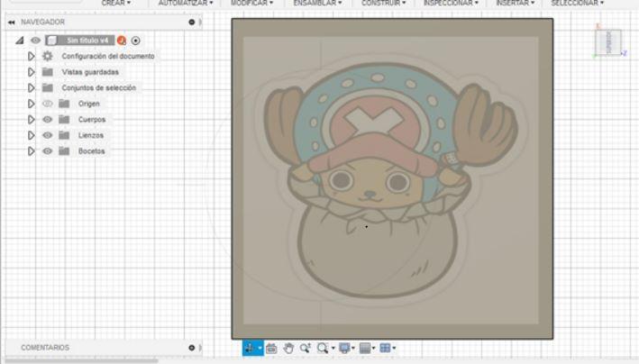Open the INSPECCIONAR menu
Image resolution: width=639 pixels, height=364 pixels.
click(x=451, y=3)
